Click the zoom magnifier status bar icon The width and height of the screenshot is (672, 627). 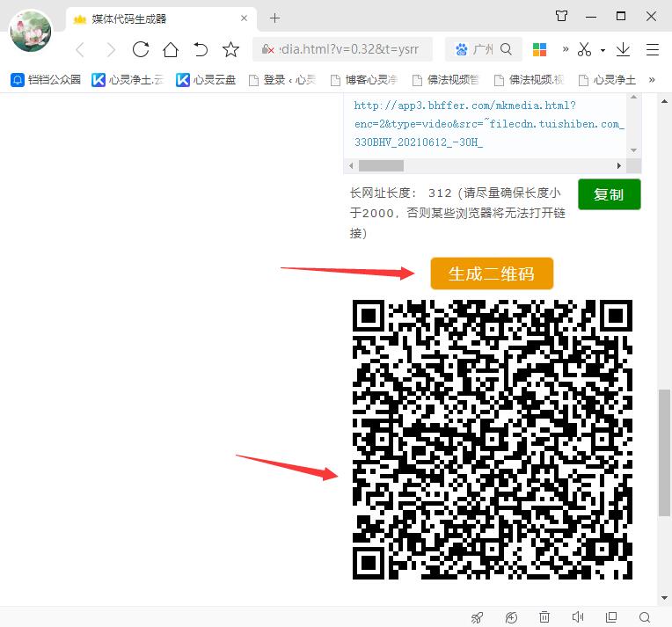pos(645,617)
